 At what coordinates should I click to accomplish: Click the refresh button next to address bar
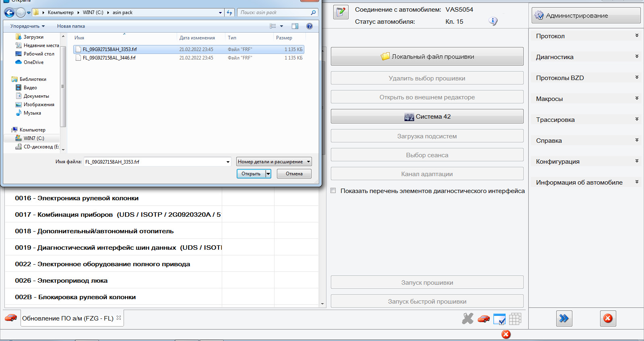point(229,12)
